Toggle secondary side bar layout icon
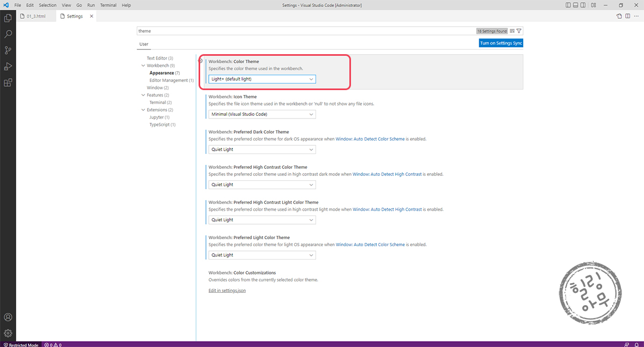Viewport: 644px width, 347px height. pos(583,5)
